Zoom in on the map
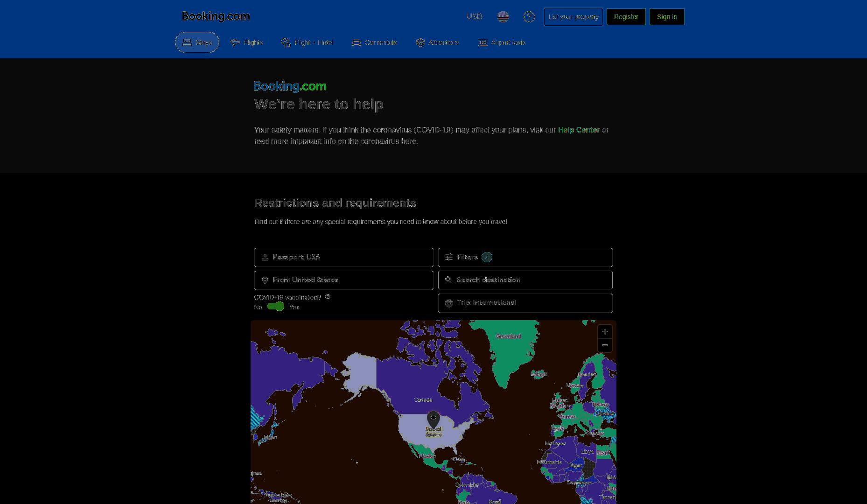The width and height of the screenshot is (867, 504). (x=605, y=331)
